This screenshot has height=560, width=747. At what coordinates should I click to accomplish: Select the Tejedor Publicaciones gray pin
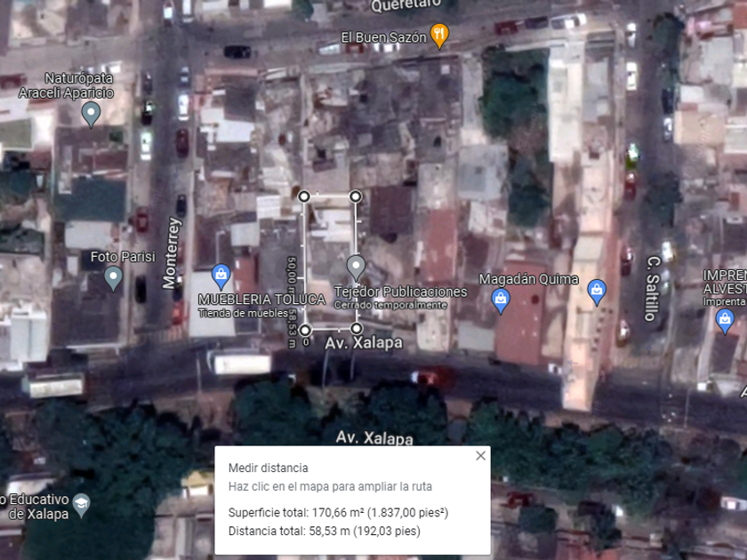click(x=356, y=268)
